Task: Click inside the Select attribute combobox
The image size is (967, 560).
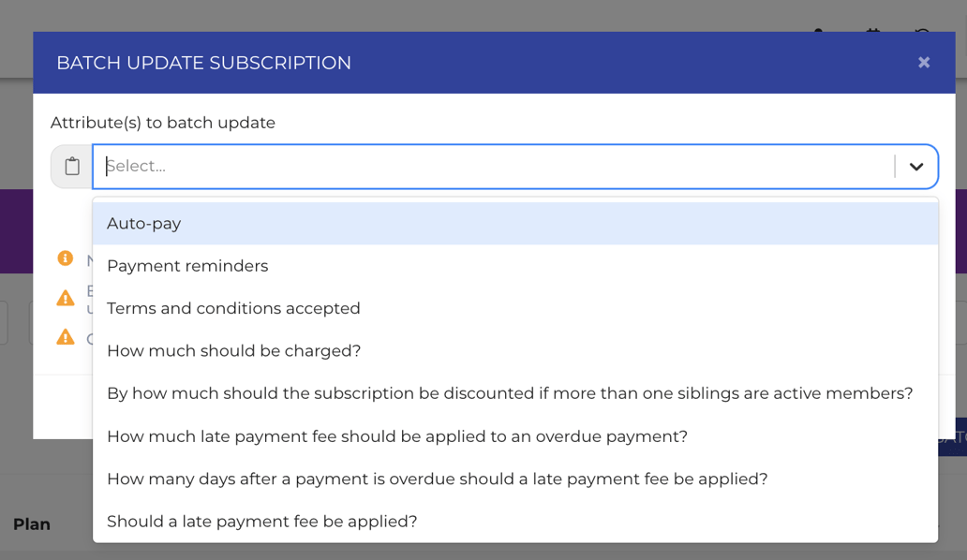Action: [x=469, y=166]
